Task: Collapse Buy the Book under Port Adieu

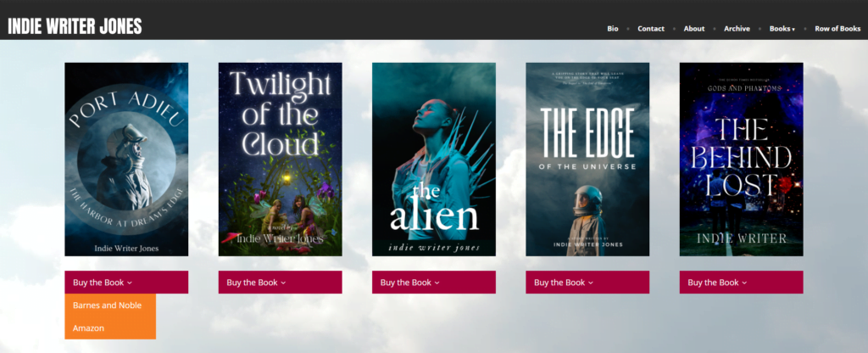Action: tap(126, 282)
